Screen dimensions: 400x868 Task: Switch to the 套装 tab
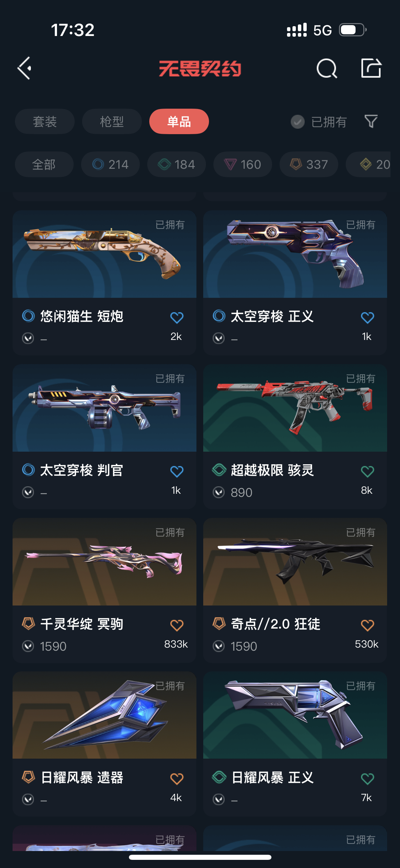45,121
